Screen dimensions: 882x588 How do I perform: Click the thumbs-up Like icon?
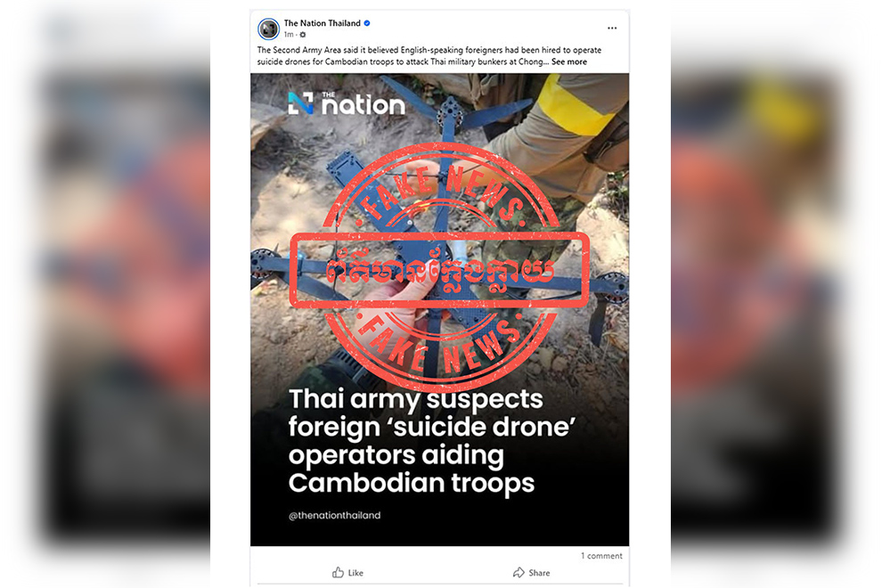[338, 572]
